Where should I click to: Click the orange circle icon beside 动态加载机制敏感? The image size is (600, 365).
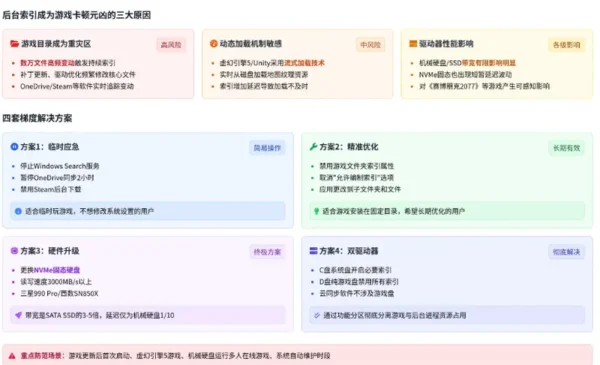point(214,44)
